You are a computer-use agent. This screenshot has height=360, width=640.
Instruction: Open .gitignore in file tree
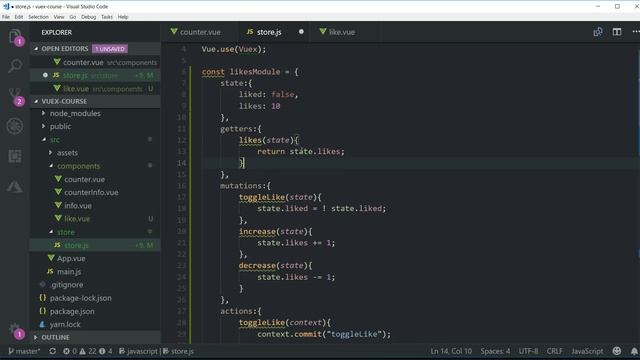[95, 284]
